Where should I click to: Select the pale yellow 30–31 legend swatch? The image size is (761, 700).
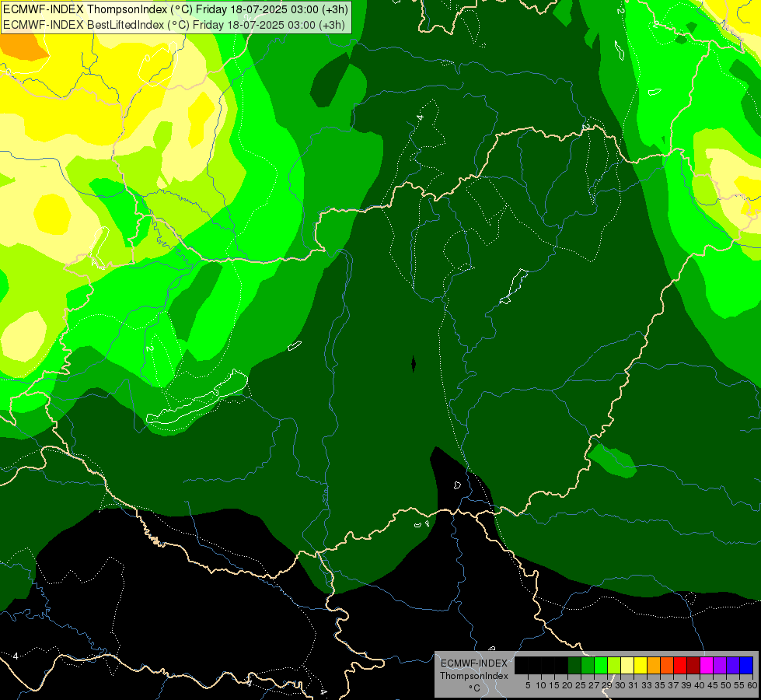point(627,665)
